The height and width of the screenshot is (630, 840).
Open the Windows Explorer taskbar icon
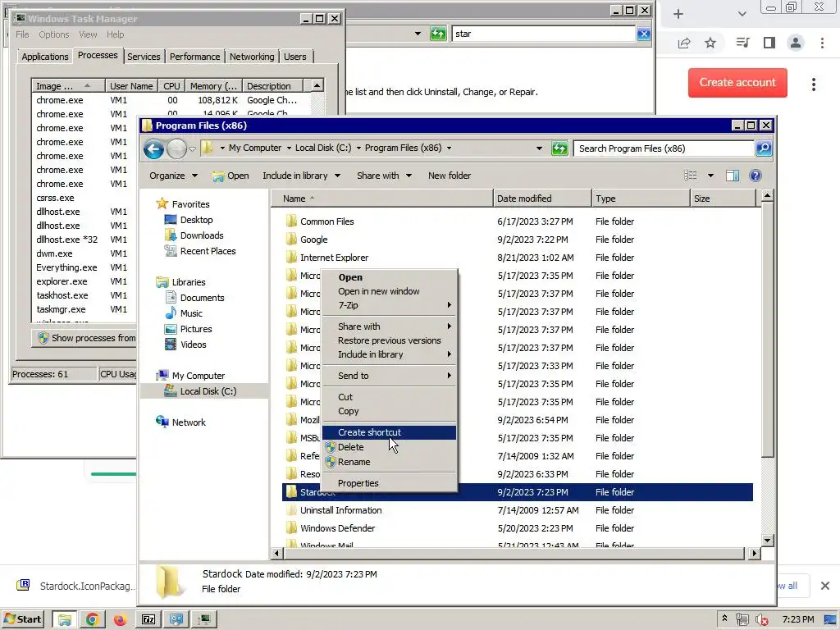pos(64,620)
